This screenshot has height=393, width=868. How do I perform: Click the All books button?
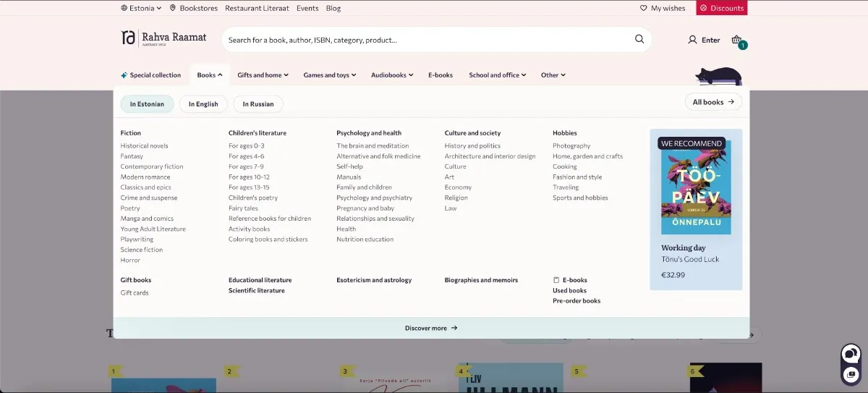point(713,102)
